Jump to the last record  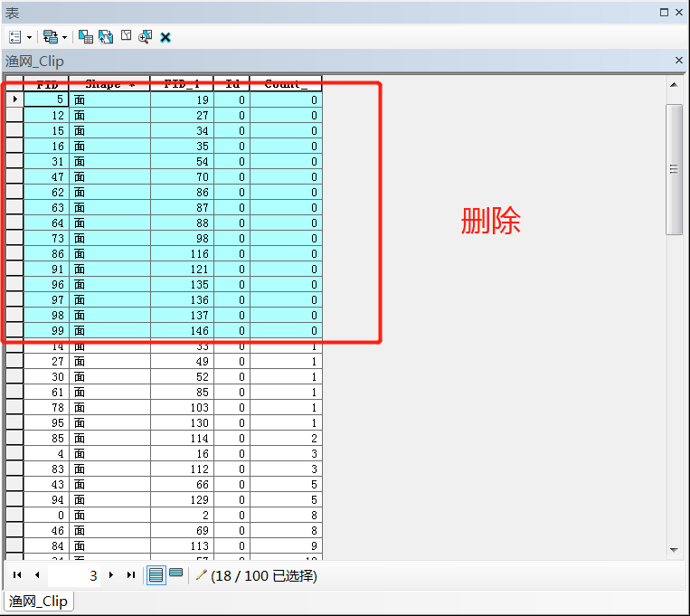coord(130,575)
